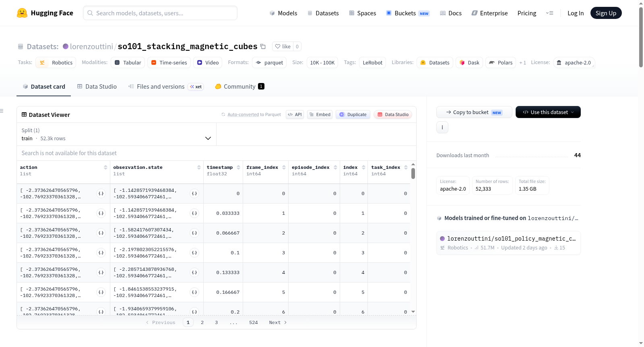Screen dimensions: 644x347
Task: Expand the first action cell JSON icon
Action: [101, 193]
